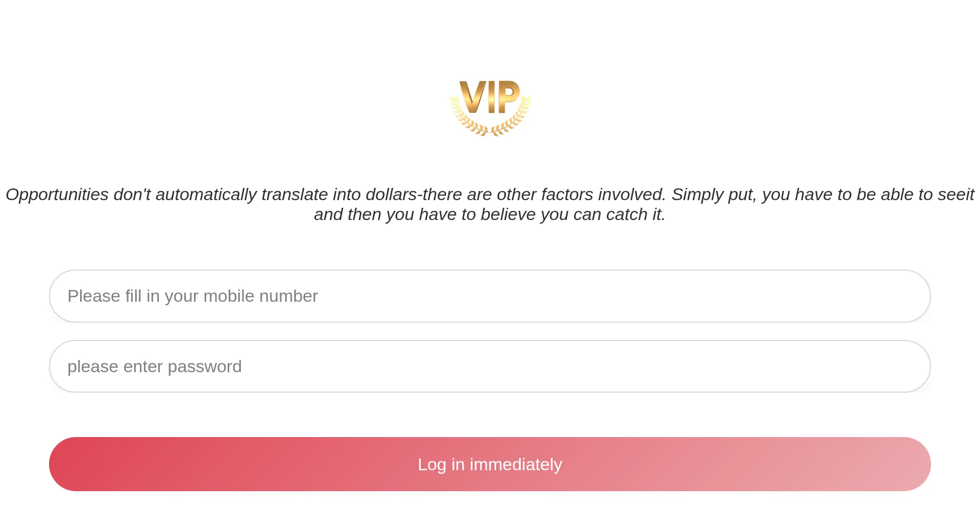Click the "Please fill in your mobile number" placeholder
Viewport: 980px width, 507px height.
click(192, 296)
